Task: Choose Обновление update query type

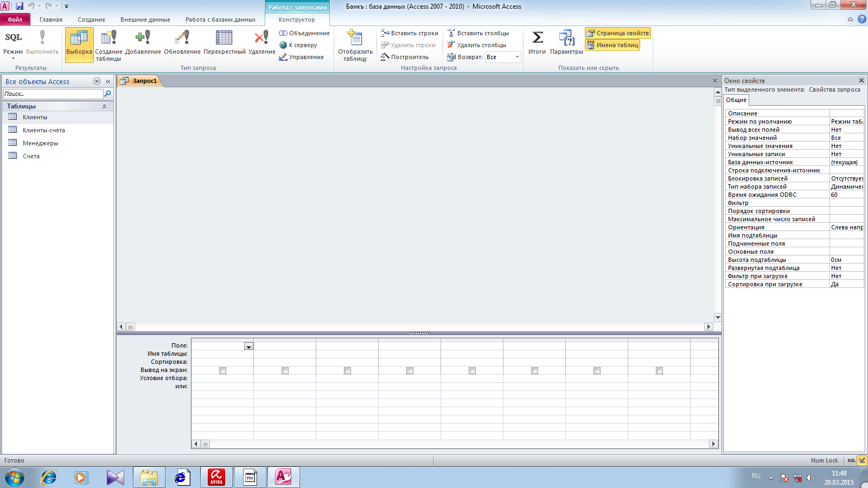Action: (x=182, y=43)
